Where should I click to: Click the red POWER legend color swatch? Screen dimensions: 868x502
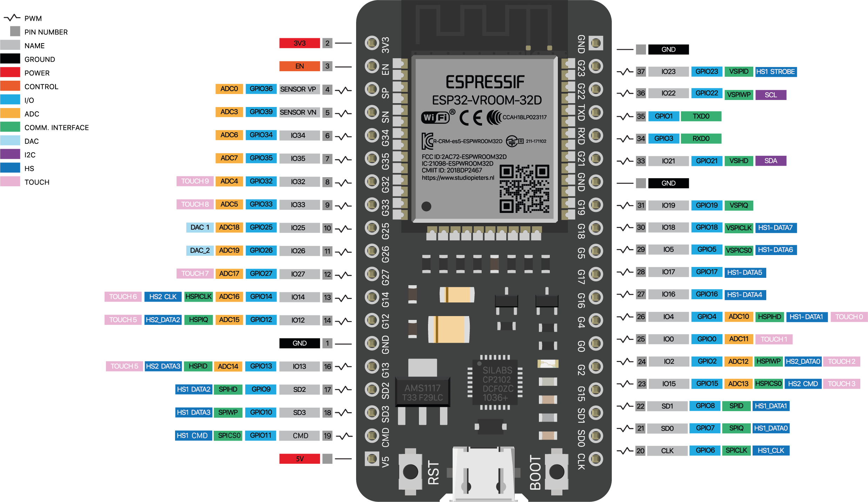10,72
